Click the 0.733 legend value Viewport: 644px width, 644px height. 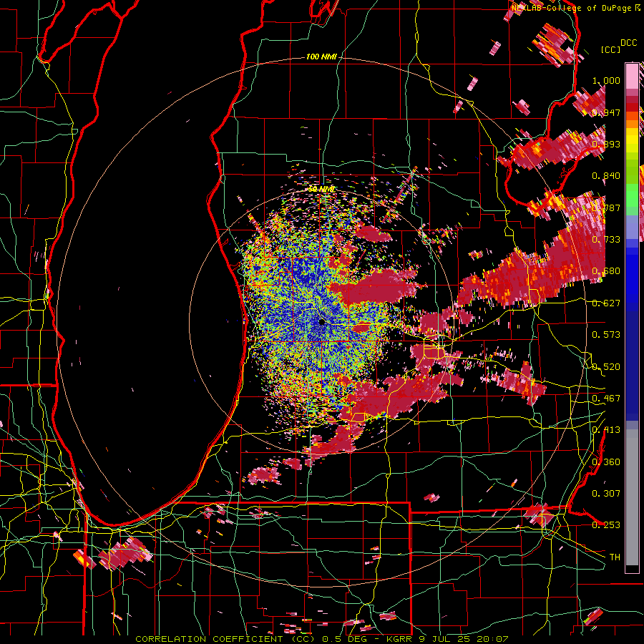click(x=606, y=239)
